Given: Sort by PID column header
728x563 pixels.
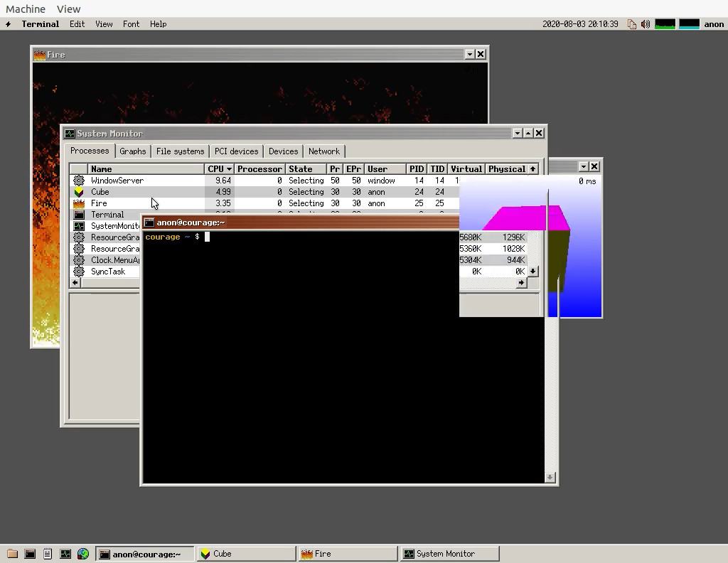Looking at the screenshot, I should click(417, 169).
